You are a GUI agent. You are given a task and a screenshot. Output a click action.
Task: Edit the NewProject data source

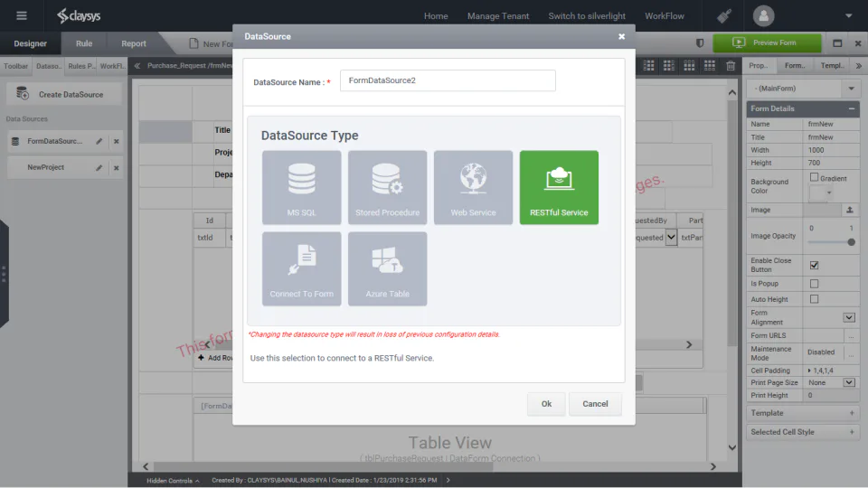[x=99, y=168]
